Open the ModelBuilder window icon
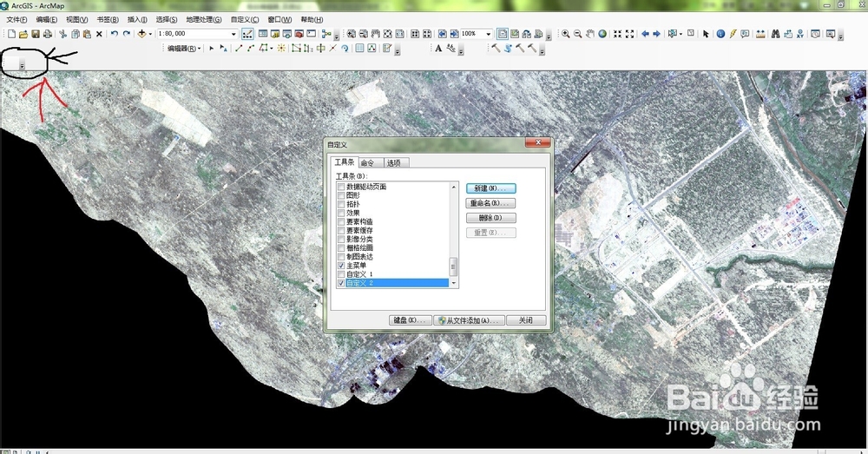Viewport: 868px width, 454px height. tap(326, 34)
